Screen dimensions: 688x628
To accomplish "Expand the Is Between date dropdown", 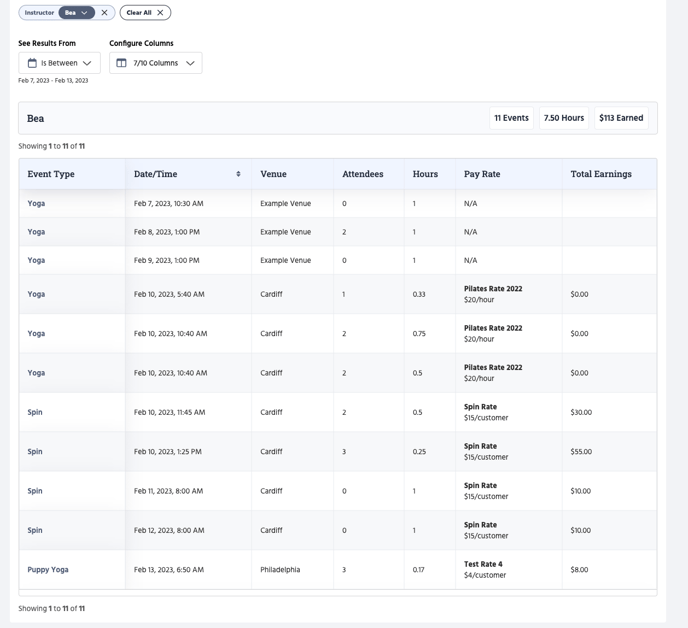I will (87, 63).
